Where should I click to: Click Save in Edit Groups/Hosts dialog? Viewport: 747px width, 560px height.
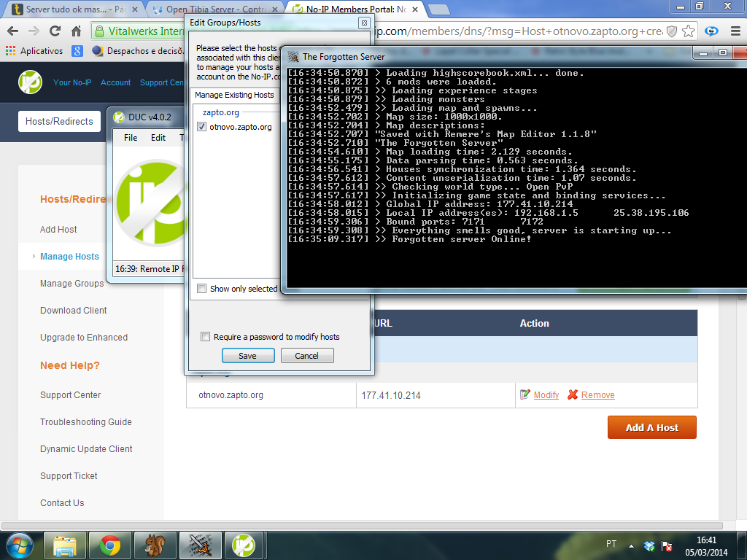[248, 356]
